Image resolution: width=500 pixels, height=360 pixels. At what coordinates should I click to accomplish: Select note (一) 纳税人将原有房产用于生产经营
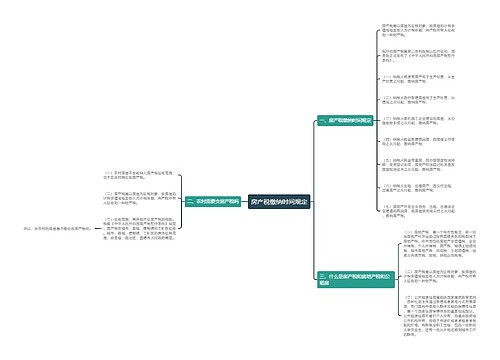[x=418, y=79]
